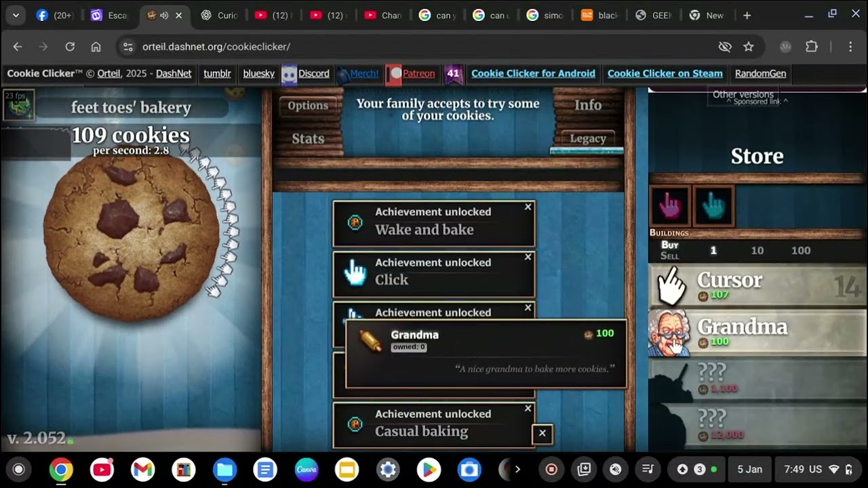Close the Cookie Clicker tab
868x488 pixels.
pyautogui.click(x=179, y=16)
